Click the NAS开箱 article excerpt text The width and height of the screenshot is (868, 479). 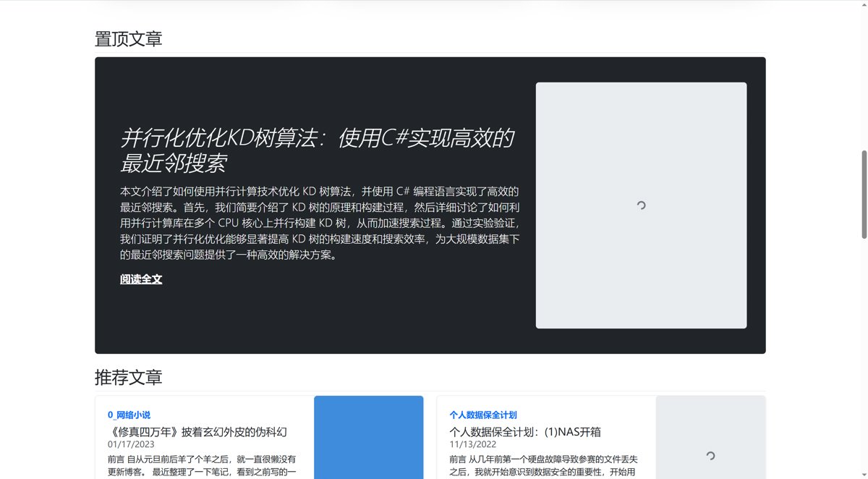(542, 465)
